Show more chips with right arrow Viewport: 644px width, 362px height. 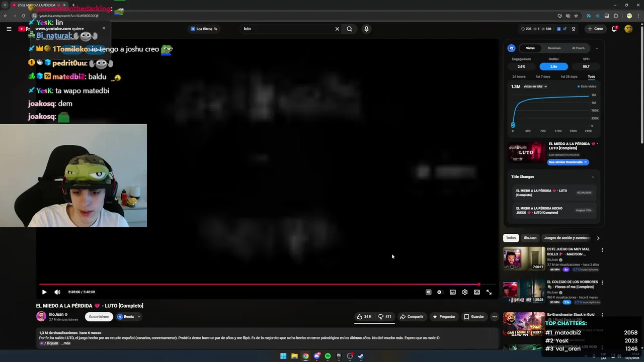pos(598,238)
